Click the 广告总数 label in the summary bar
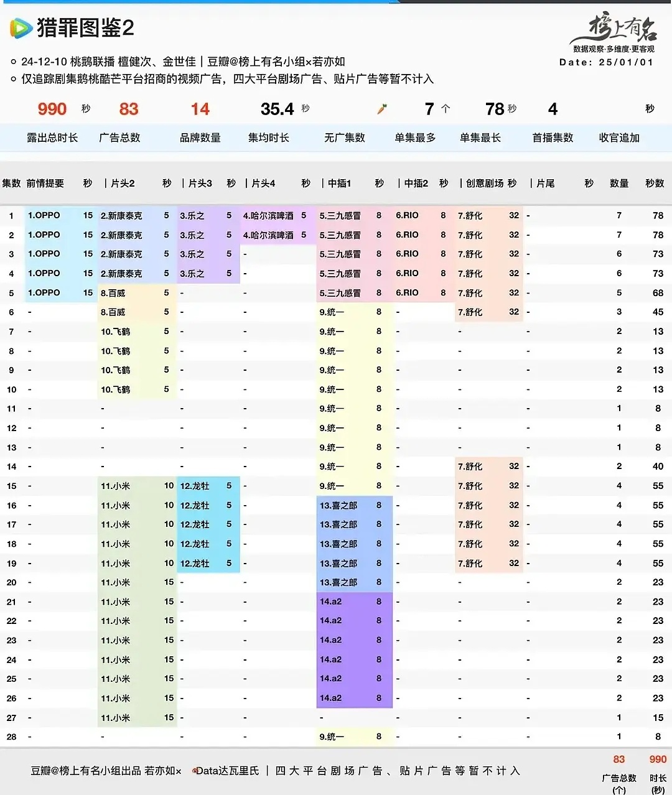The height and width of the screenshot is (795, 672). (120, 137)
